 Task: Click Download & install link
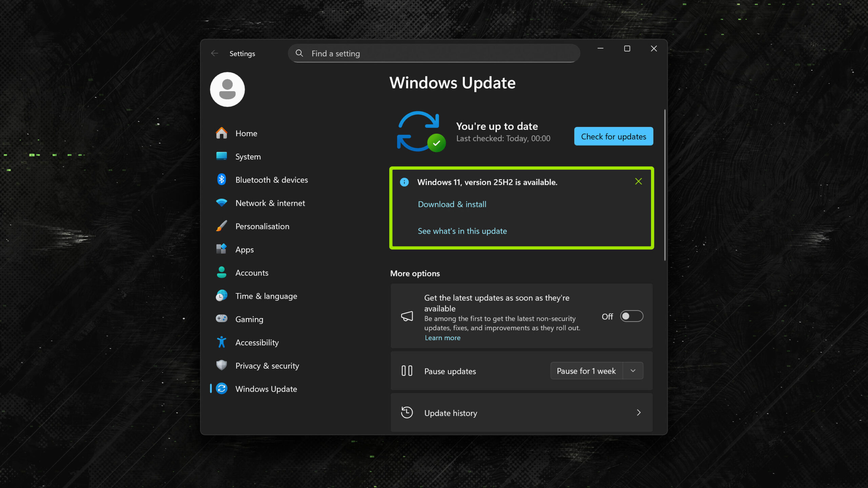point(452,204)
